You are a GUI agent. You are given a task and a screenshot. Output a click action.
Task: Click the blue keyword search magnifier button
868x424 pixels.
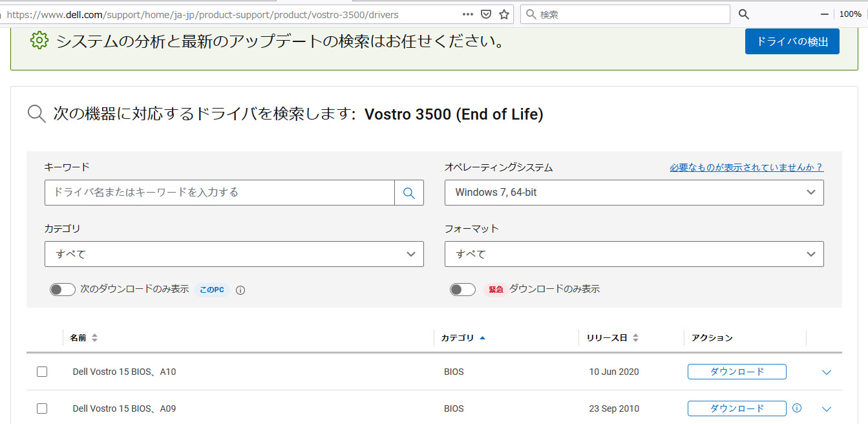coord(409,193)
